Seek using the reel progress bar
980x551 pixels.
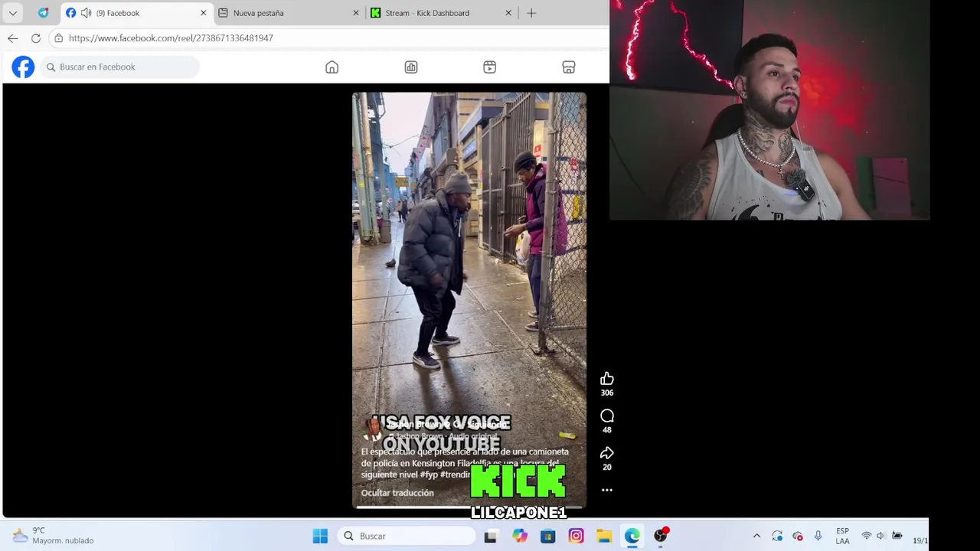point(469,507)
